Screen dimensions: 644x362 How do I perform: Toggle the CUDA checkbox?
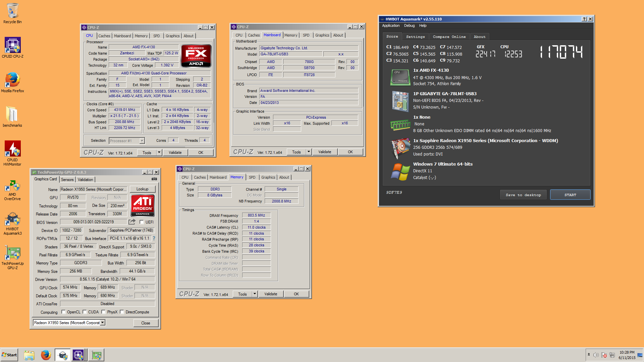pos(85,312)
